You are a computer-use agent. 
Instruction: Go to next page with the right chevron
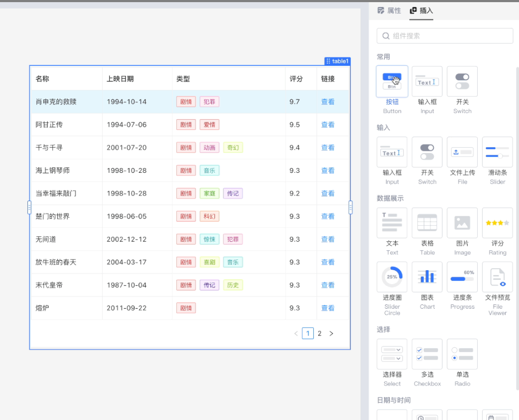[331, 333]
